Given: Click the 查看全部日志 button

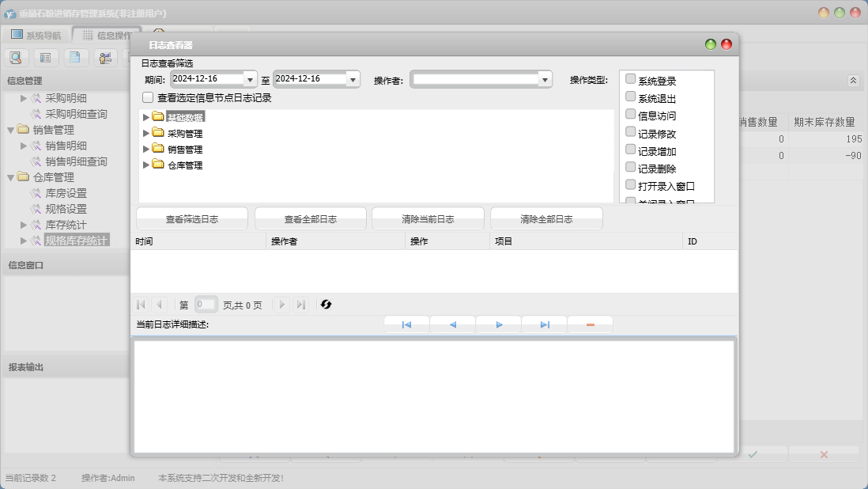Looking at the screenshot, I should pyautogui.click(x=311, y=218).
